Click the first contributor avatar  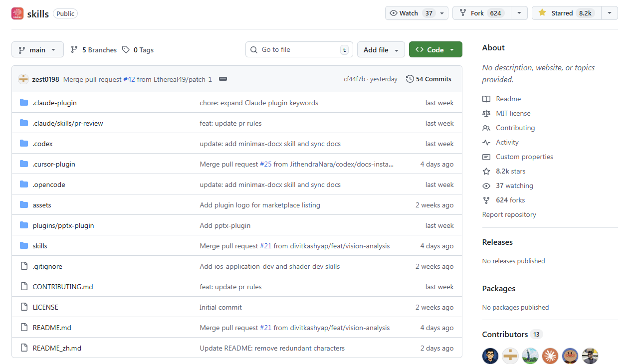[x=490, y=356]
